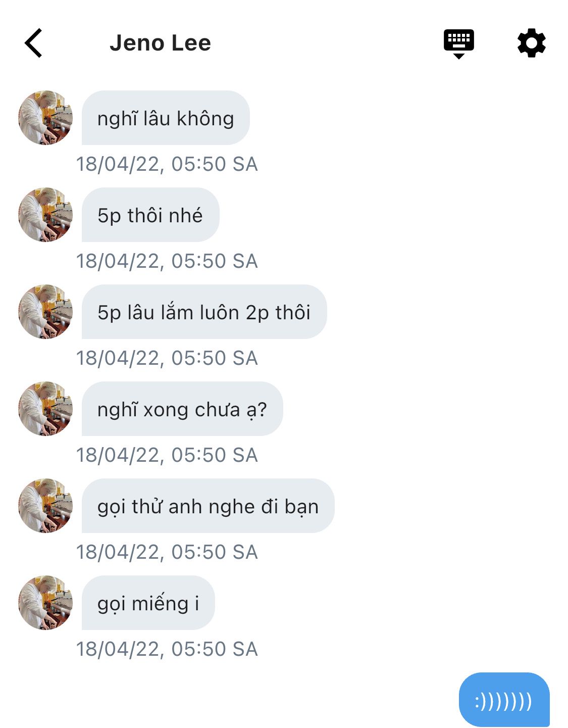The height and width of the screenshot is (728, 568).
Task: Open chat settings via the gear icon
Action: (x=531, y=43)
